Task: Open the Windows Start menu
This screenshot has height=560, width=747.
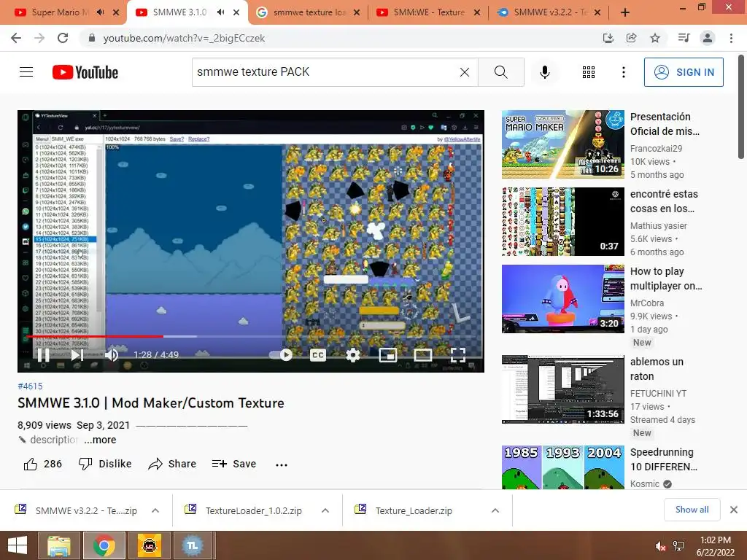Action: point(18,545)
